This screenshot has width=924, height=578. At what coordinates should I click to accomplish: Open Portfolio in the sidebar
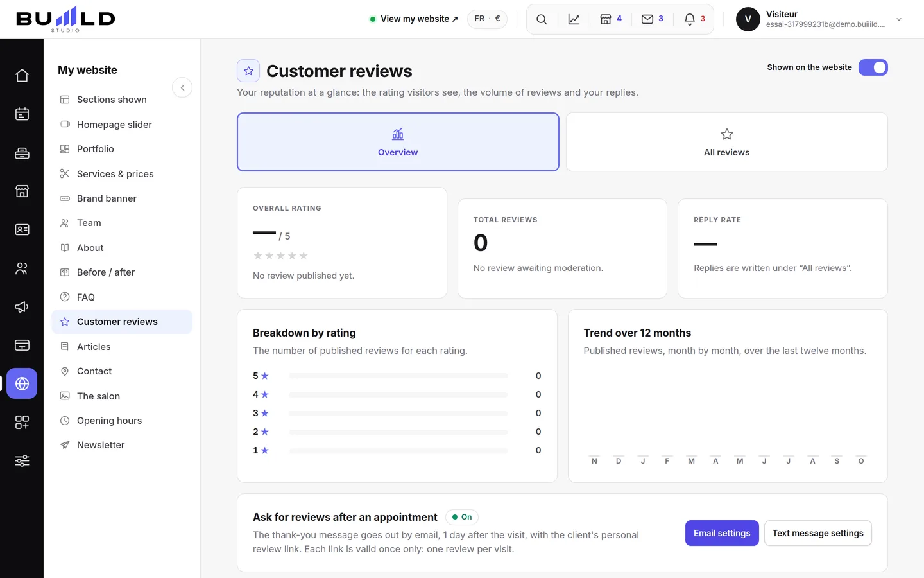click(122, 149)
